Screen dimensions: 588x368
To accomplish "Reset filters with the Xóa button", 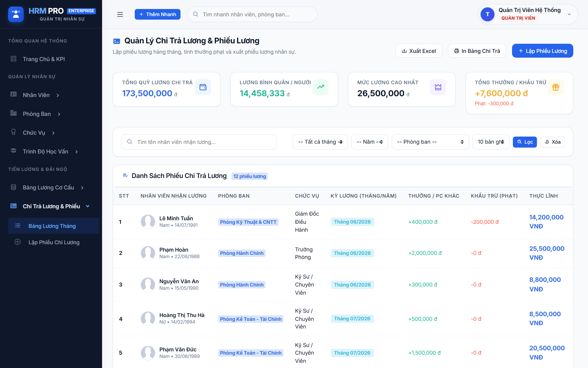I will (x=552, y=142).
